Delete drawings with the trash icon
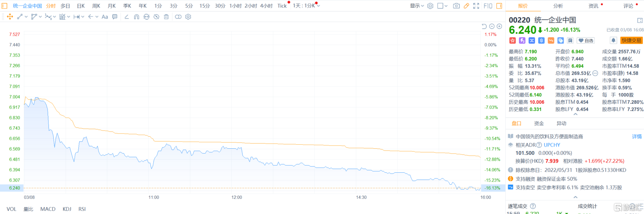Screen dimensions: 644x214 166,17
